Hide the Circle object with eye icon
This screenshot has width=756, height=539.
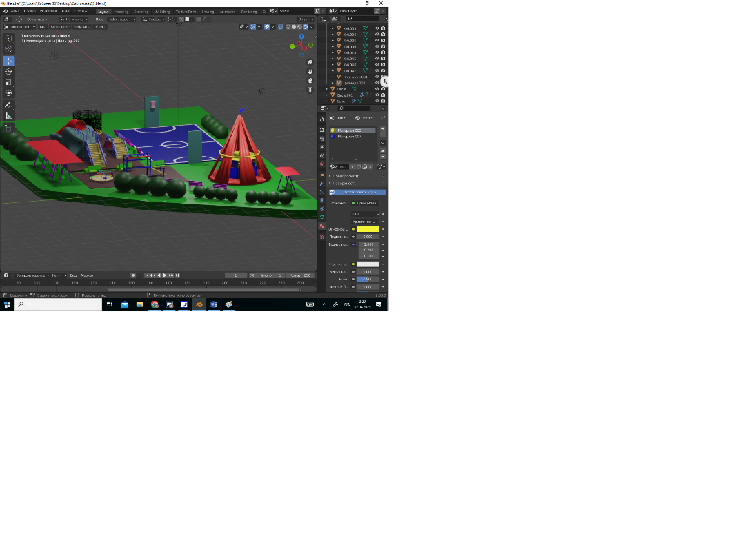pyautogui.click(x=377, y=89)
